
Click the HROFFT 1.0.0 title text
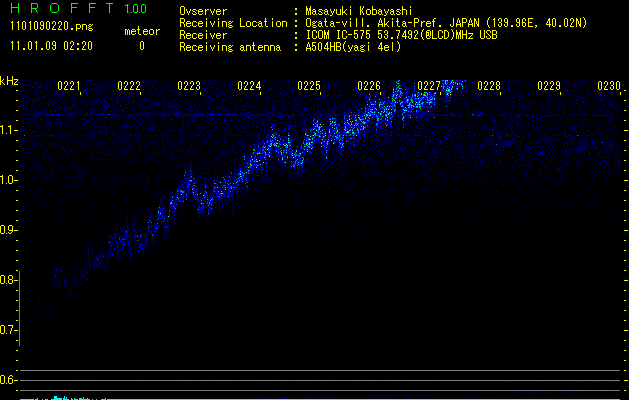pos(79,8)
